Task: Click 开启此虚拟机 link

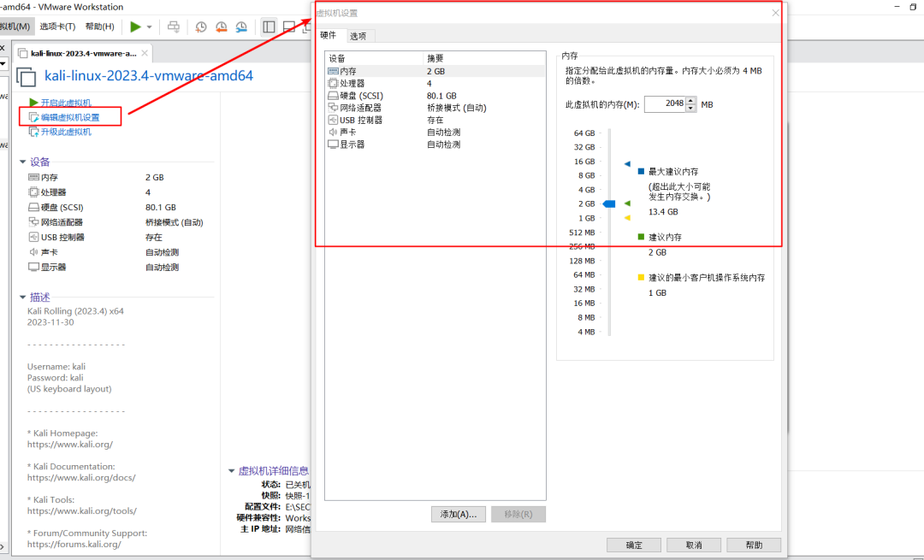Action: click(66, 103)
